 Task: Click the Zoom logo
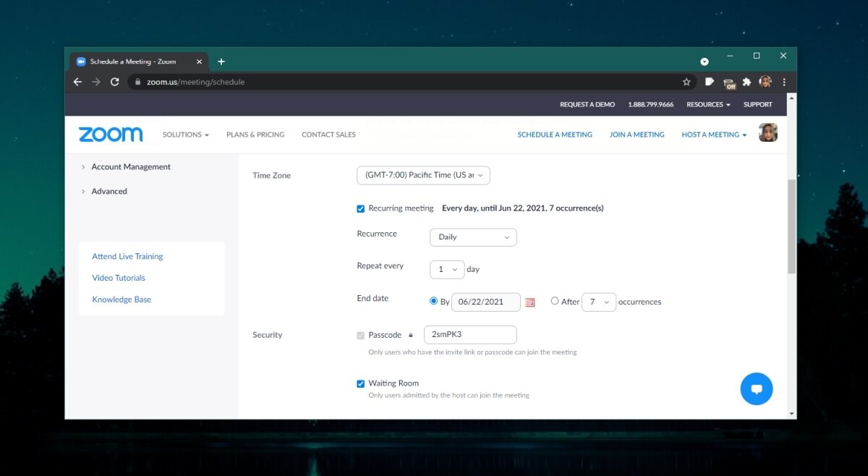point(111,135)
